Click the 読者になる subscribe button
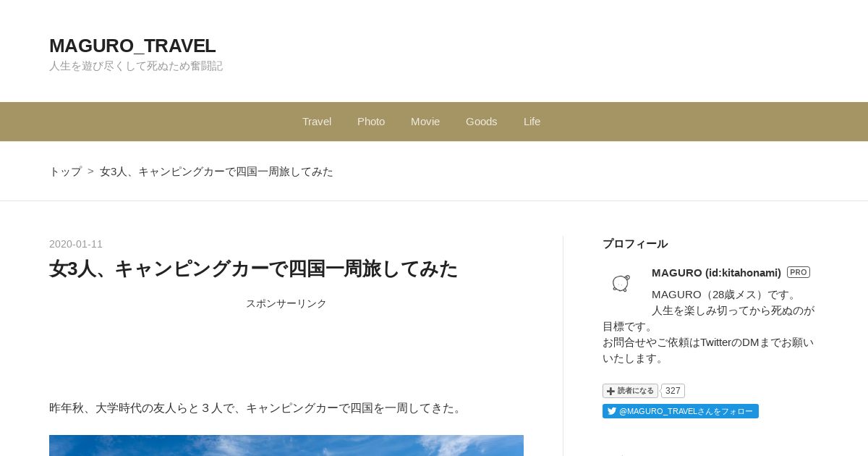The height and width of the screenshot is (456, 868). click(630, 391)
